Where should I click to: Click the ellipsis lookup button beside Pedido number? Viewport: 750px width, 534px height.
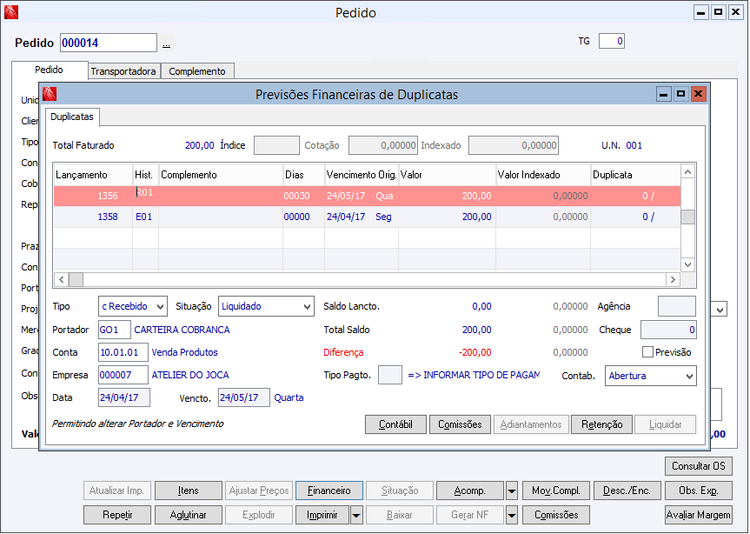pyautogui.click(x=166, y=44)
